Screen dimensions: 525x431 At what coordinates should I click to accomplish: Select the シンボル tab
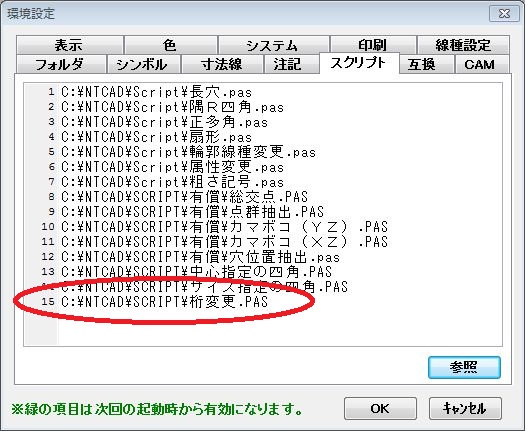click(x=143, y=64)
